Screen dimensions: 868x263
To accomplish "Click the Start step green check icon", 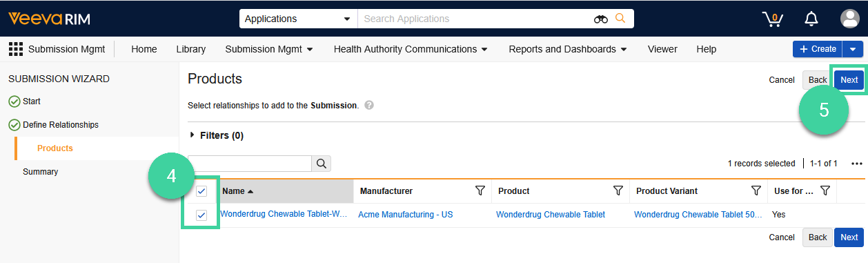I will tap(14, 101).
